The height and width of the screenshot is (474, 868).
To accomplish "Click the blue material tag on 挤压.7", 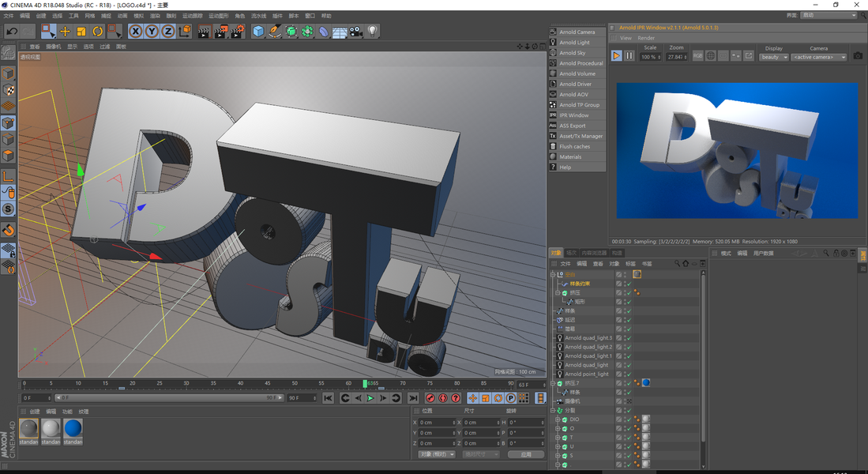I will [x=645, y=383].
